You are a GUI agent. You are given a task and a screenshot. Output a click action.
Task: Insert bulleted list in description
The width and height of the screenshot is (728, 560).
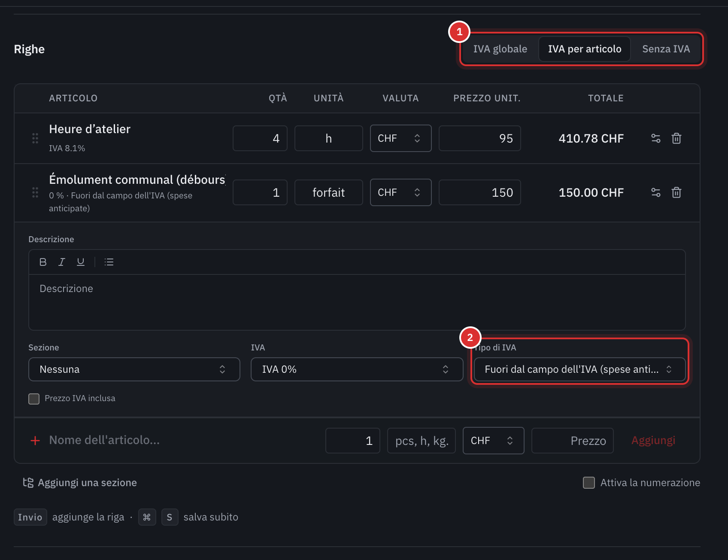click(109, 262)
